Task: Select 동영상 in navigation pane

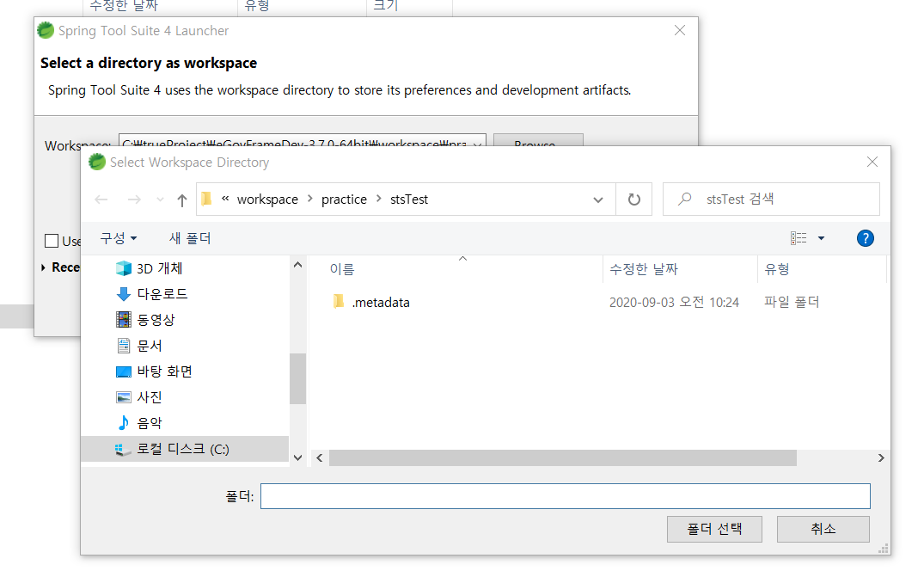Action: 156,320
